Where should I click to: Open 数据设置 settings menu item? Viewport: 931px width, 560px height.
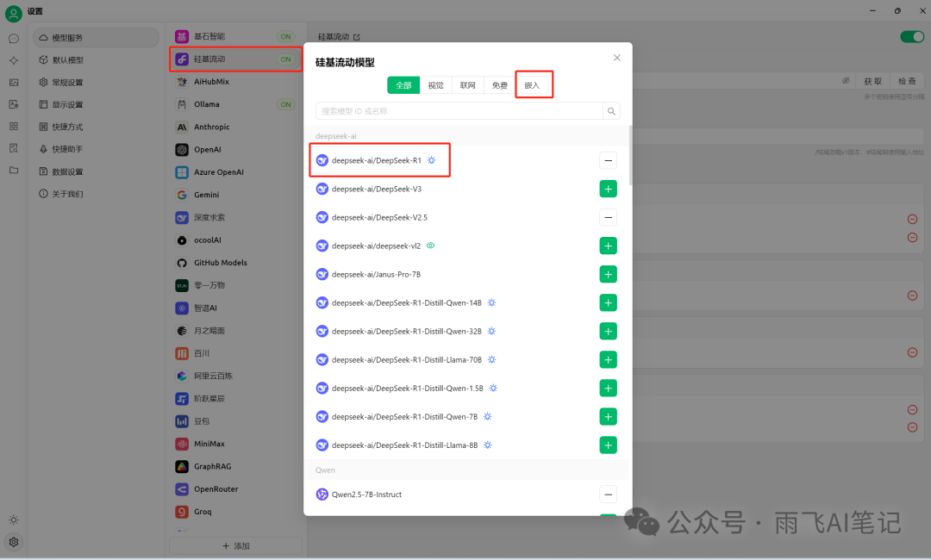click(97, 171)
